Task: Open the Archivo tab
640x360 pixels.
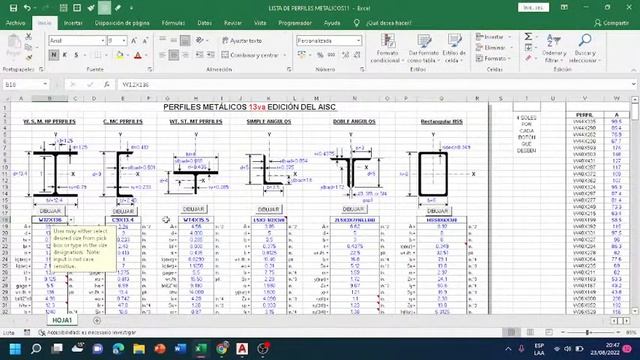Action: coord(16,23)
